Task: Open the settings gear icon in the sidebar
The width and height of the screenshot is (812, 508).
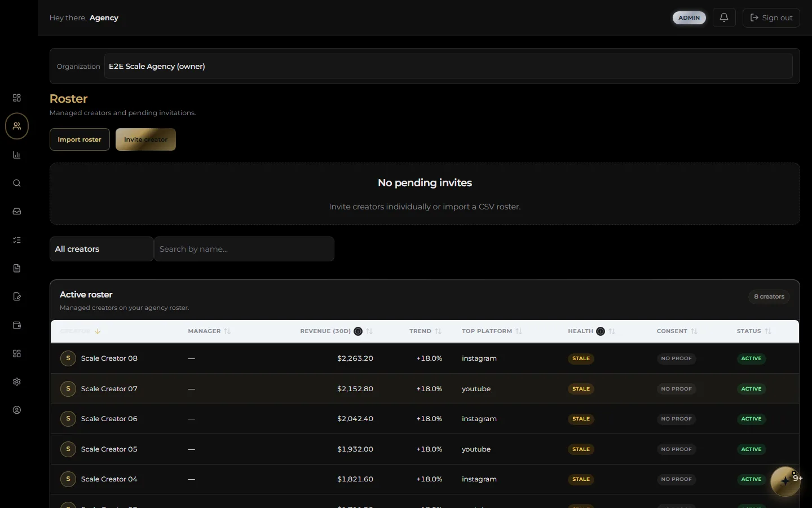Action: [x=17, y=382]
